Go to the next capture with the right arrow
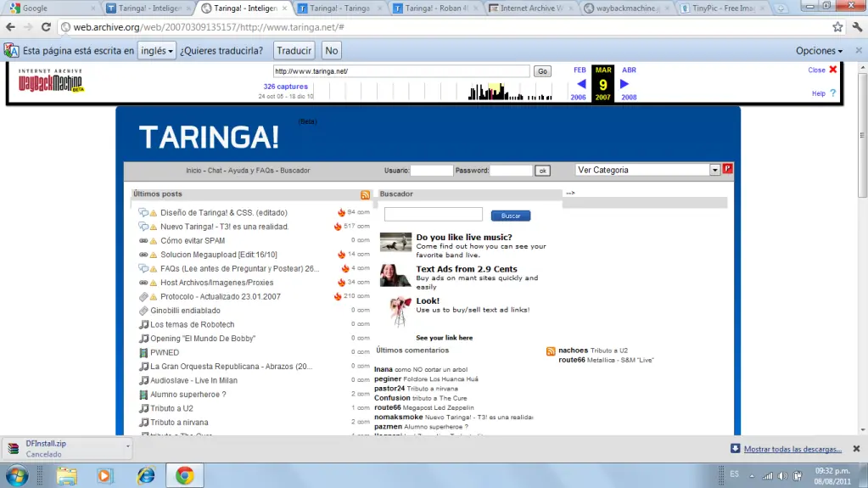The width and height of the screenshot is (868, 488). [x=624, y=84]
